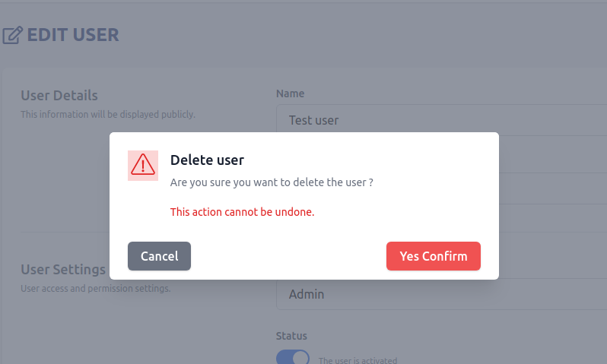
Task: Click the edit pencil icon beside EDIT USER
Action: coord(12,35)
